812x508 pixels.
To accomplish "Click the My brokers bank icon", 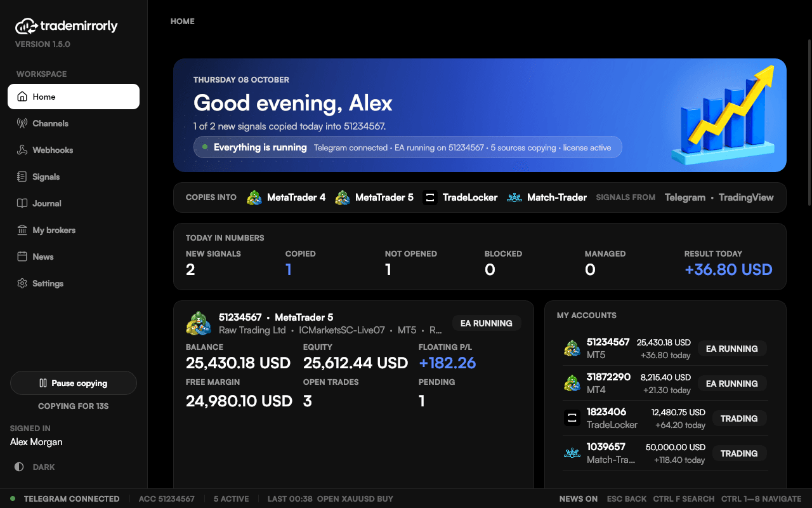I will pos(22,230).
